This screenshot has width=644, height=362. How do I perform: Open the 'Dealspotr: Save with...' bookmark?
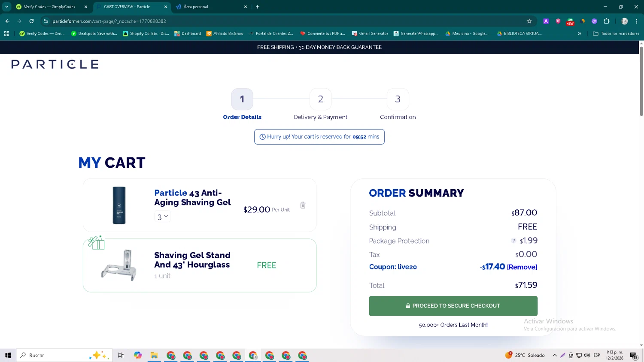[x=94, y=33]
